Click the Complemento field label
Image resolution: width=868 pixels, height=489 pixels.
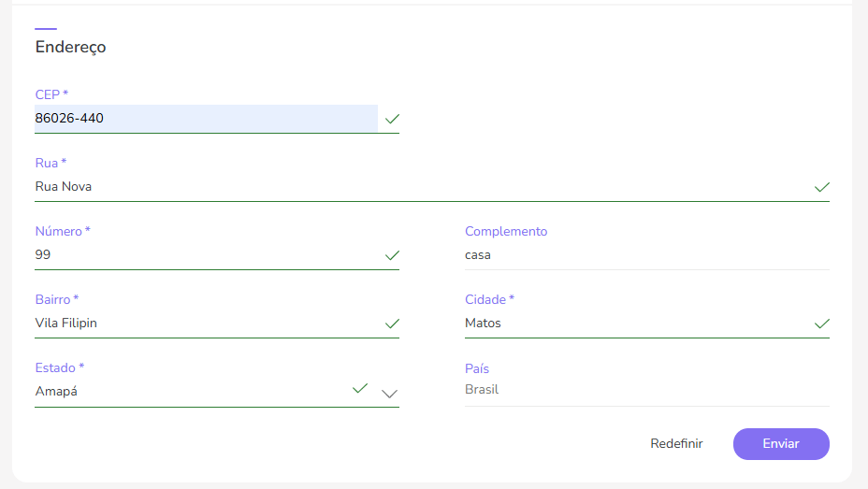pyautogui.click(x=506, y=232)
